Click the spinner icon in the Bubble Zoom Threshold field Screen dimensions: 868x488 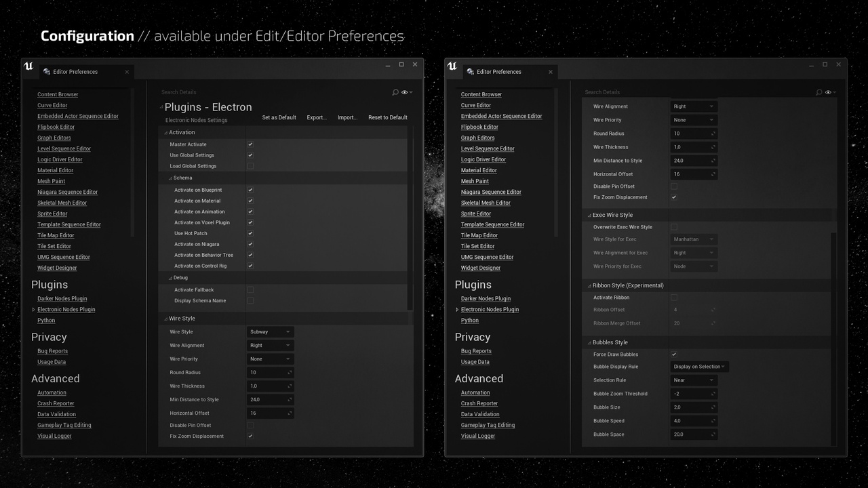(713, 394)
